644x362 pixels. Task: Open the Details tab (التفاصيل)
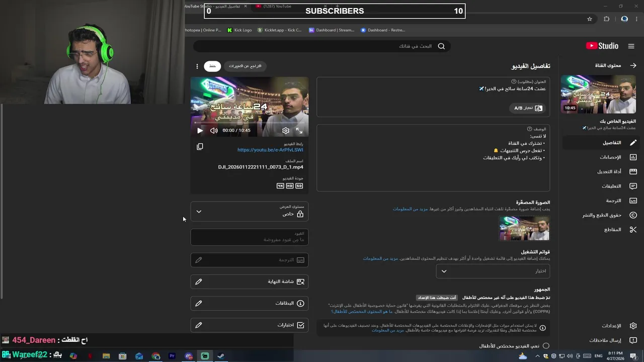coord(600,143)
